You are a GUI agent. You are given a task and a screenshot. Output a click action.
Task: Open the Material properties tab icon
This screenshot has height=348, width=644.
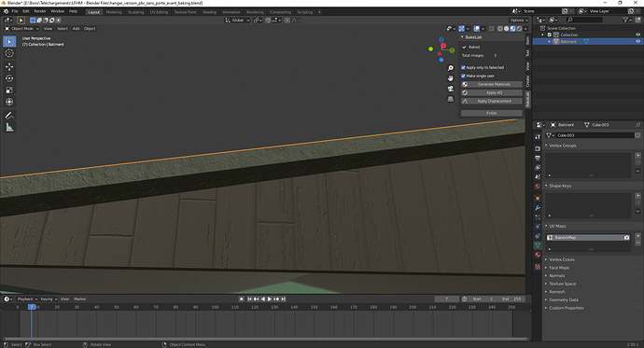click(538, 255)
